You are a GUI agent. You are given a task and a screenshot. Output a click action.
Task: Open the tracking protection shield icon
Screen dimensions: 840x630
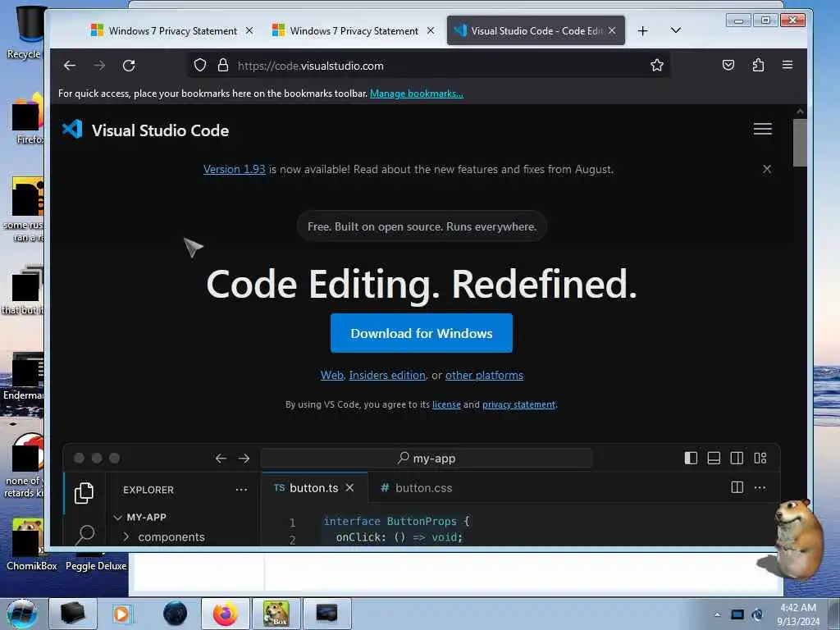pyautogui.click(x=200, y=66)
